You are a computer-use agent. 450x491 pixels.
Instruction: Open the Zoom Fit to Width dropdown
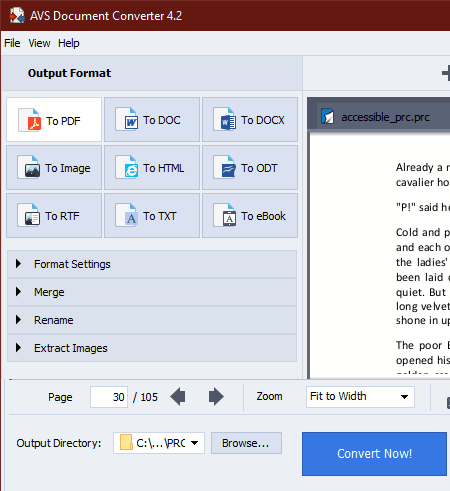(x=360, y=397)
